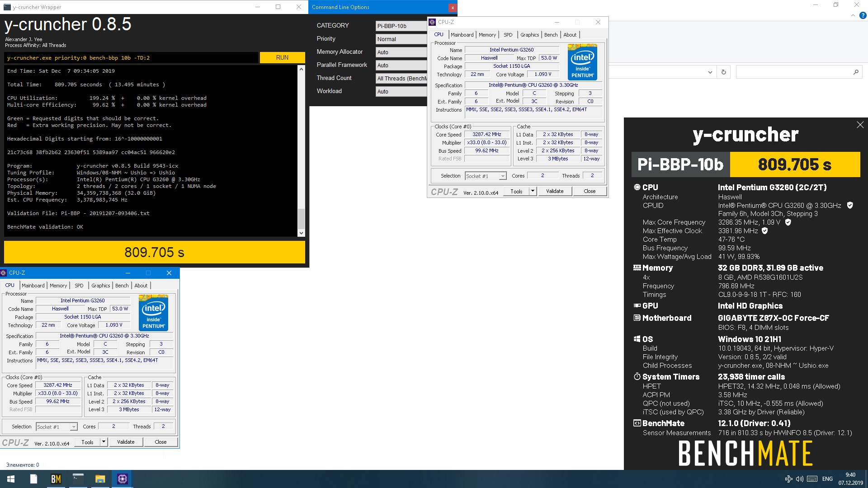This screenshot has width=868, height=488.
Task: Click the ENG language indicator in tray
Action: [827, 479]
